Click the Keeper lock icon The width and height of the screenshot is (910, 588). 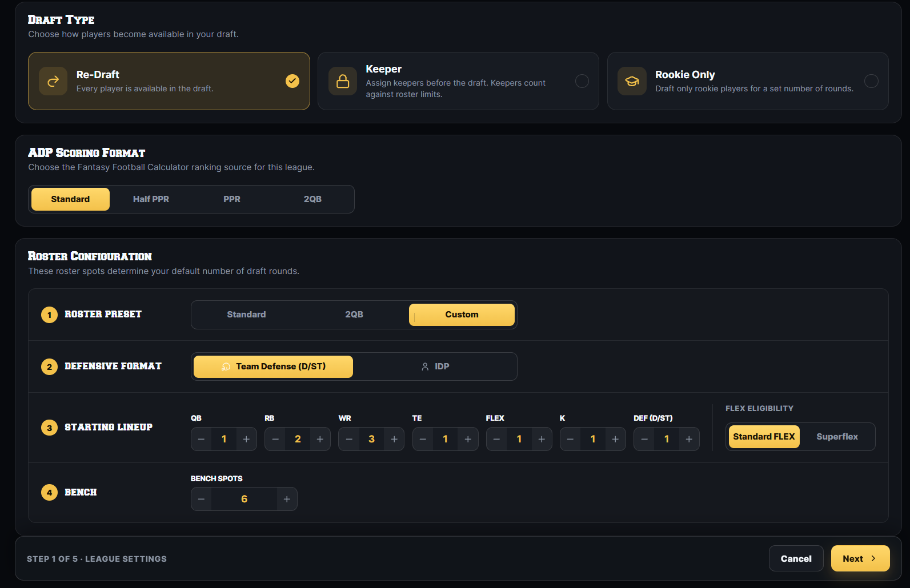tap(343, 81)
